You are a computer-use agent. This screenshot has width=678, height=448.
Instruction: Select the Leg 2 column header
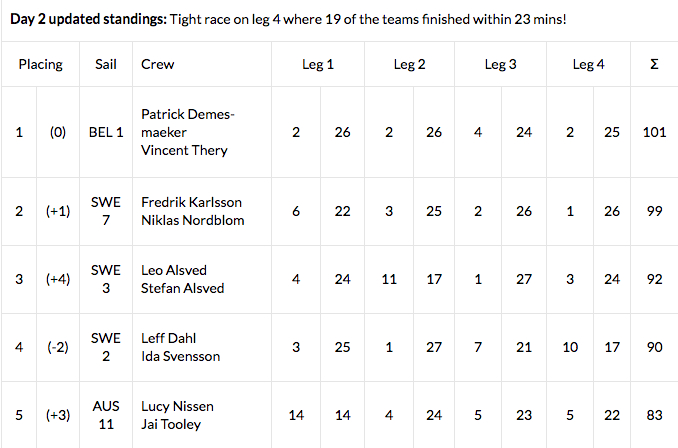click(409, 64)
